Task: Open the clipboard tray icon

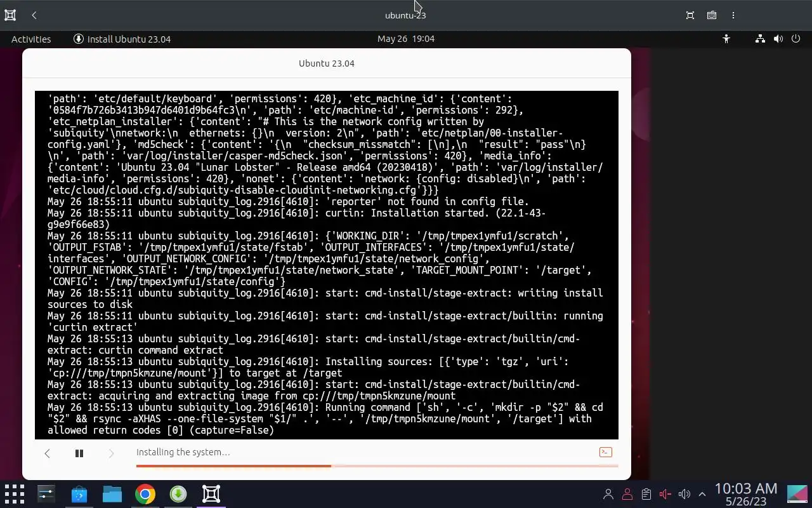Action: coord(646,494)
